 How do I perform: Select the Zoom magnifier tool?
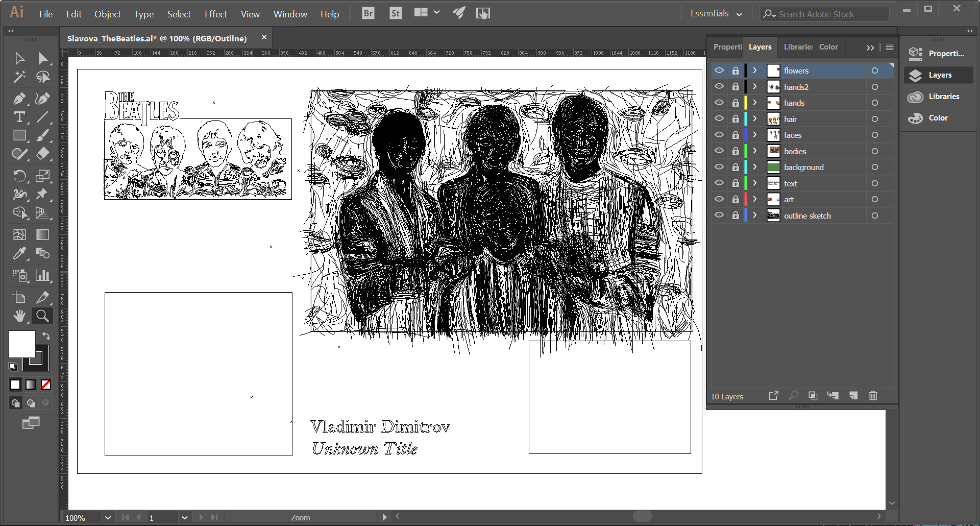click(43, 316)
